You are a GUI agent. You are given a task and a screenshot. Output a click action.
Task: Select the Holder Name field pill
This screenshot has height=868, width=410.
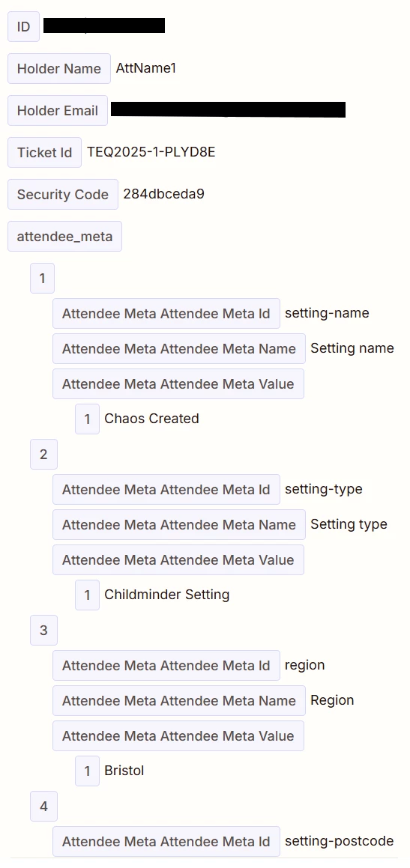pyautogui.click(x=58, y=69)
